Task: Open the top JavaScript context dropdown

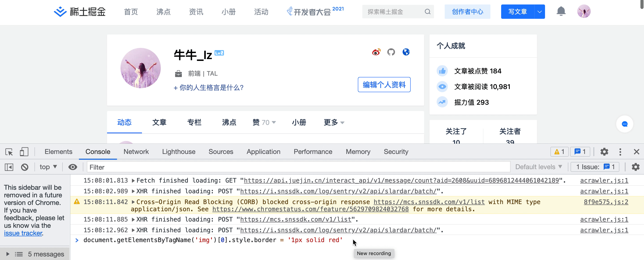Action: (x=48, y=167)
